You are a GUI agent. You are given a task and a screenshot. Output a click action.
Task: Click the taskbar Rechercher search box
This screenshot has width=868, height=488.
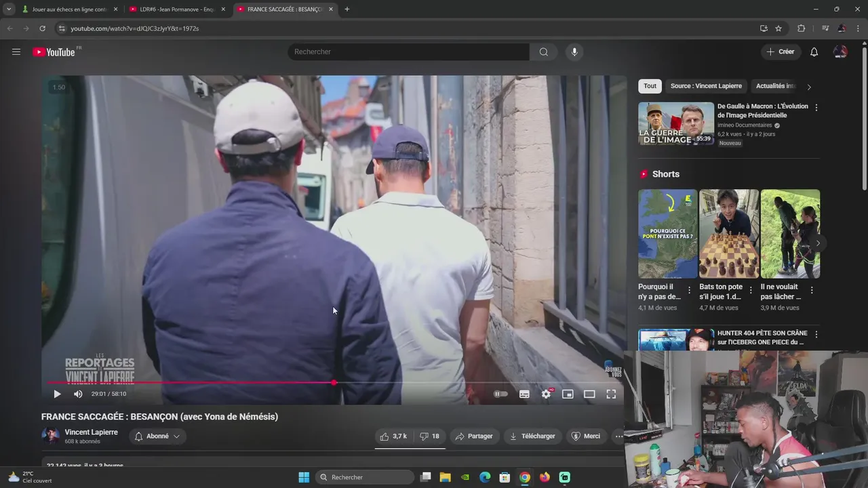(x=366, y=477)
